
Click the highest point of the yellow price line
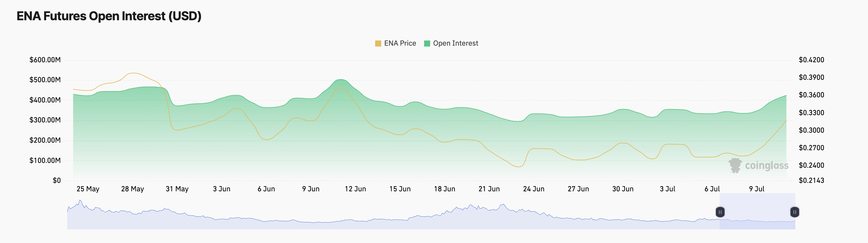point(132,73)
